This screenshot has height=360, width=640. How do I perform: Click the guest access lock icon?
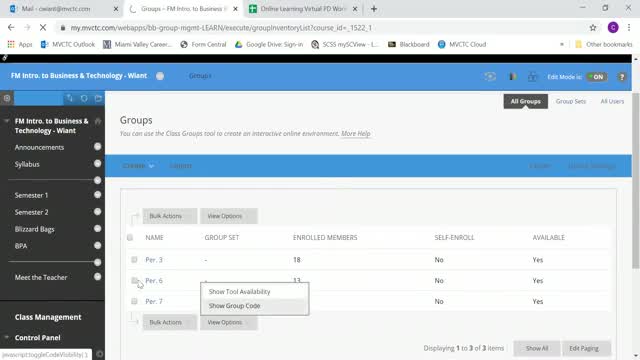(x=532, y=76)
